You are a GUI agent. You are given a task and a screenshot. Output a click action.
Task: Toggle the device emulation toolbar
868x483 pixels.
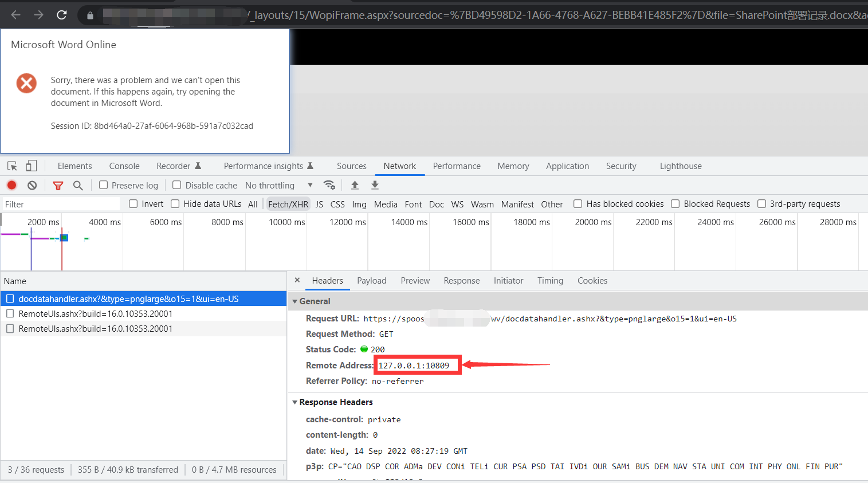pos(30,166)
